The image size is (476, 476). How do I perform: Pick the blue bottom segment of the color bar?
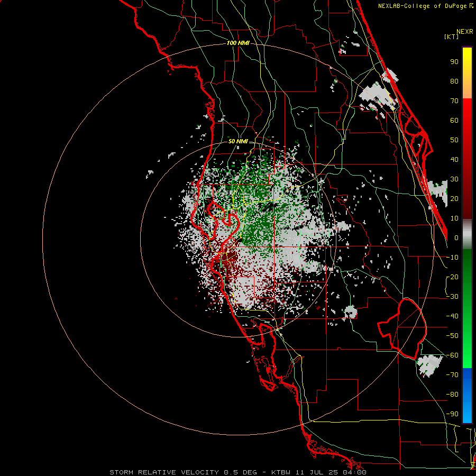click(467, 396)
